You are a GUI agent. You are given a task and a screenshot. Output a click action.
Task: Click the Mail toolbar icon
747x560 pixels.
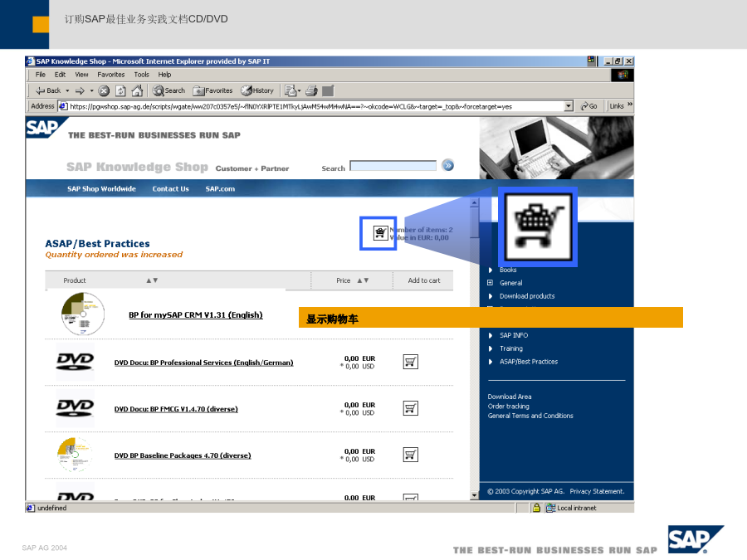[290, 90]
